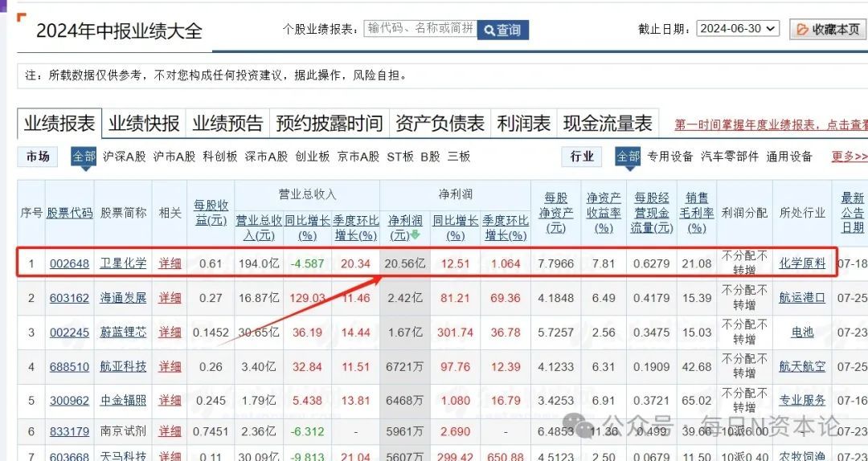Switch to the 预约披露时间 tab
Screen dimensions: 868x461
coord(330,123)
